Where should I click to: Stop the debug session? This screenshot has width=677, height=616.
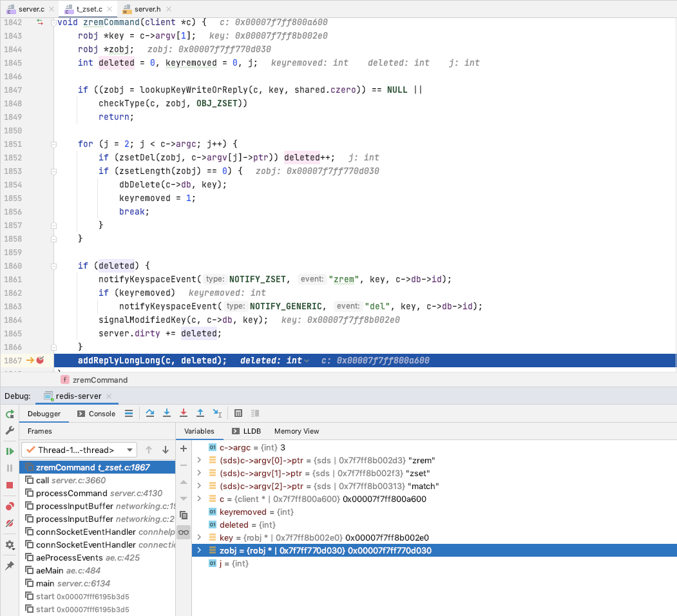click(x=10, y=485)
